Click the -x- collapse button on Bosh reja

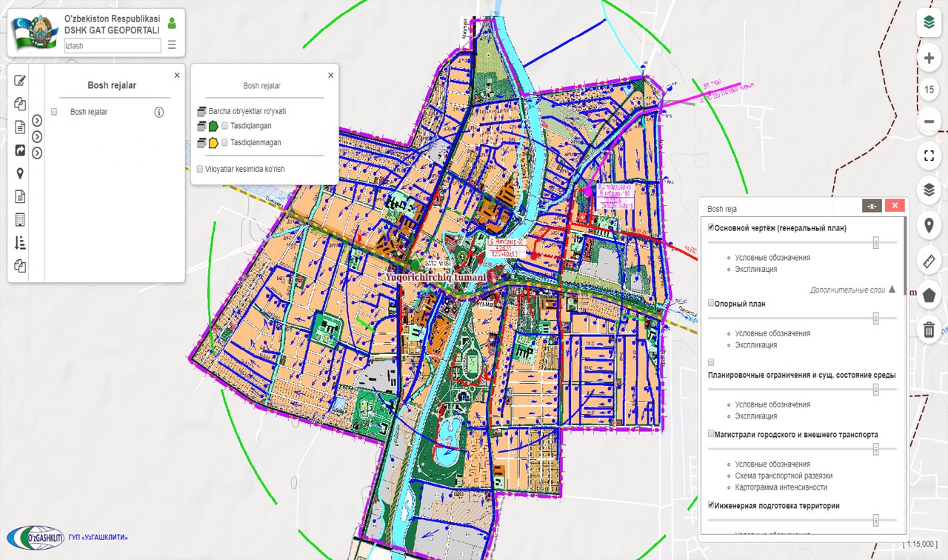point(872,207)
